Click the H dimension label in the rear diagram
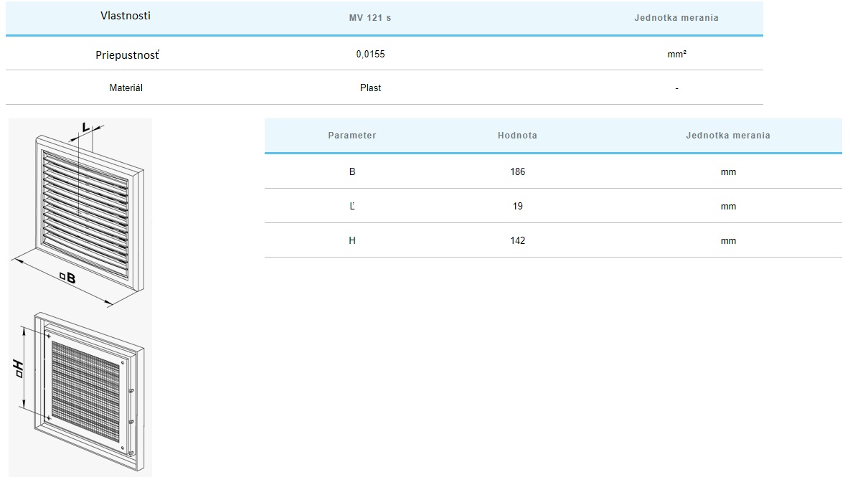This screenshot has height=500, width=868. click(x=19, y=370)
